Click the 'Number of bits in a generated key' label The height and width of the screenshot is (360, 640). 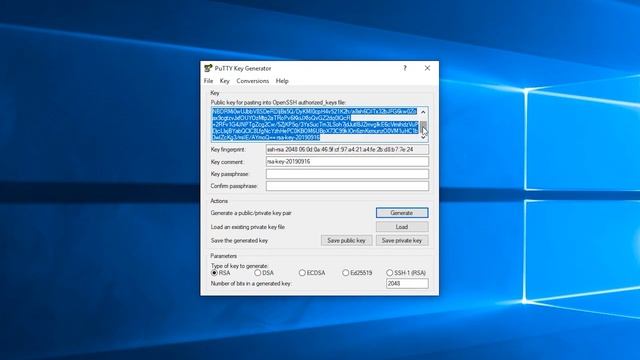click(x=251, y=283)
